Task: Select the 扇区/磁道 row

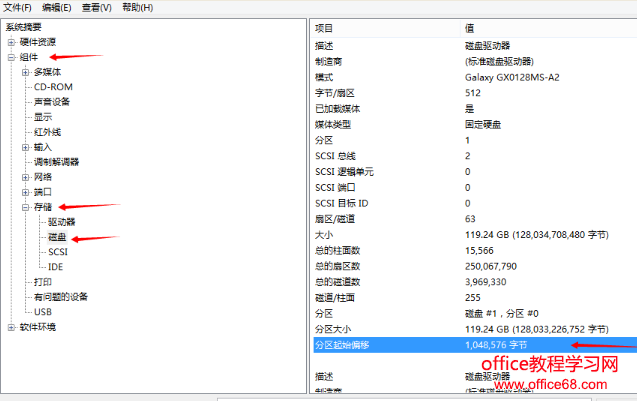Action: pyautogui.click(x=475, y=219)
